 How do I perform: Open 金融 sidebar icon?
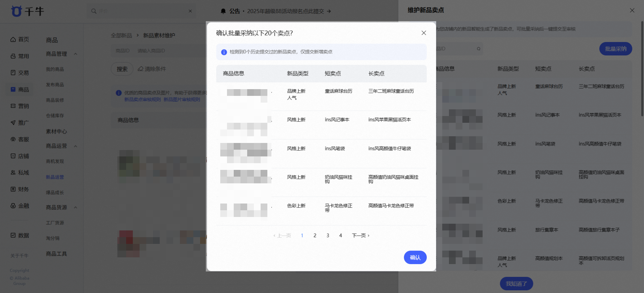[13, 206]
